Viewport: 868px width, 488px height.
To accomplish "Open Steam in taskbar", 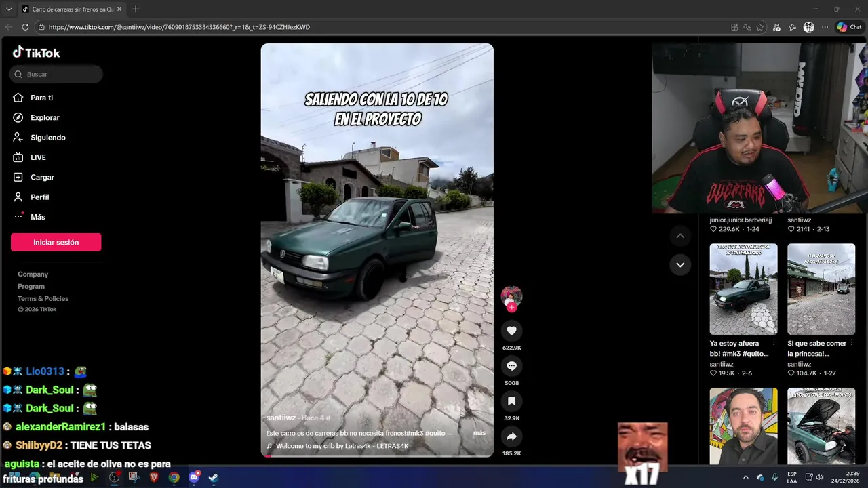I will pyautogui.click(x=213, y=477).
